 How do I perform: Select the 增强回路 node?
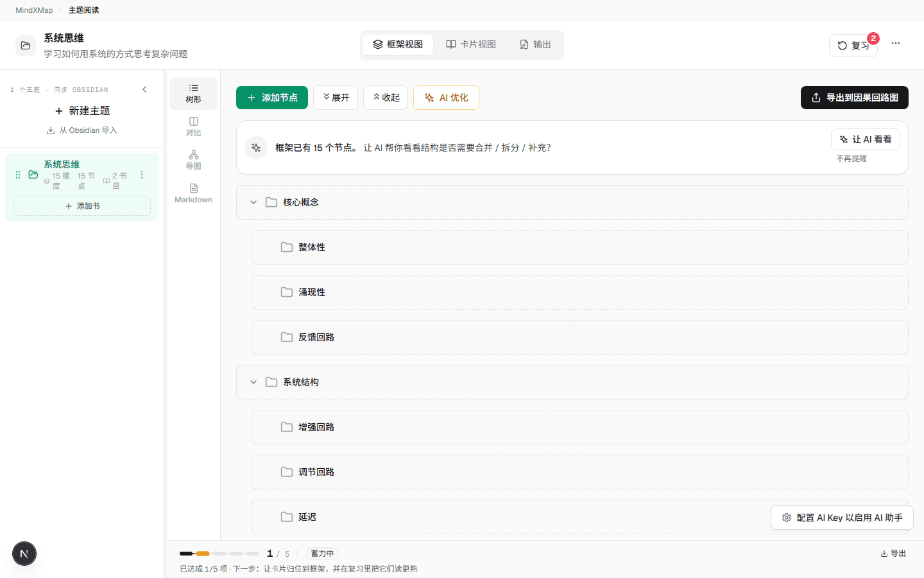coord(580,427)
